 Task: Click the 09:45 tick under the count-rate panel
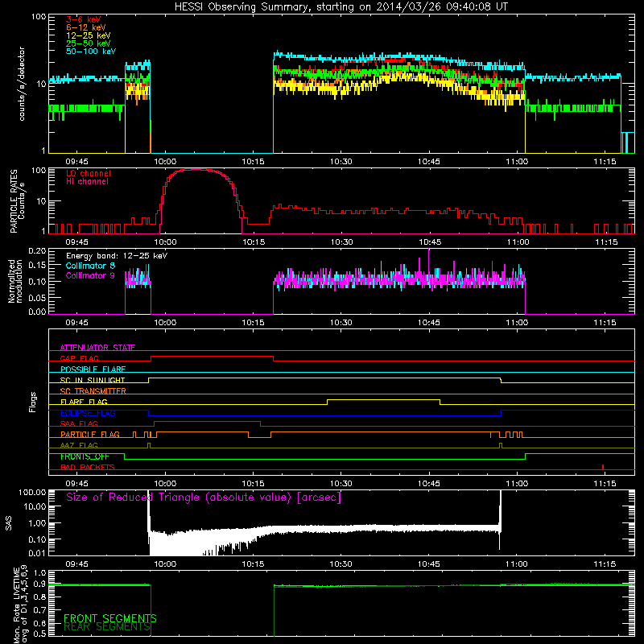76,162
